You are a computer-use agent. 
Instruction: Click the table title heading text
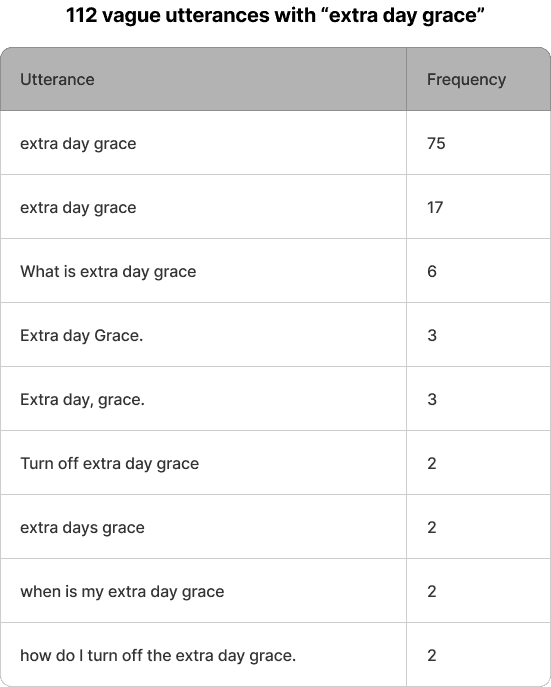(x=275, y=15)
